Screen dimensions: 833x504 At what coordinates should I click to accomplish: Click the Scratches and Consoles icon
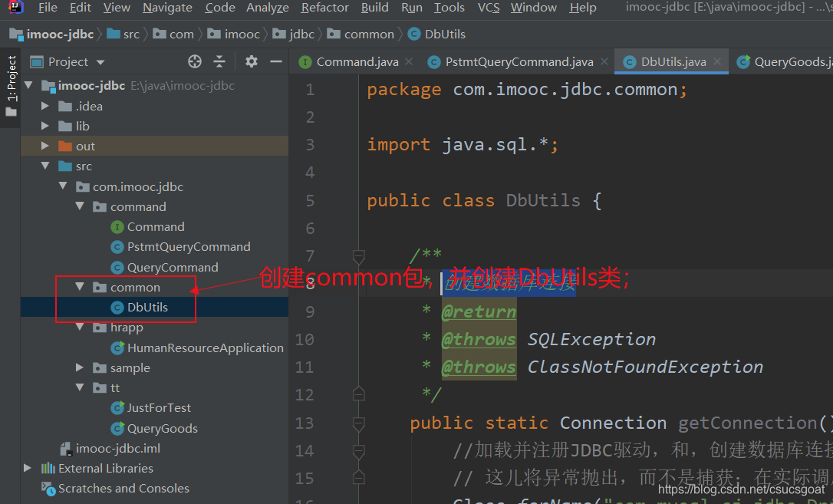click(48, 489)
